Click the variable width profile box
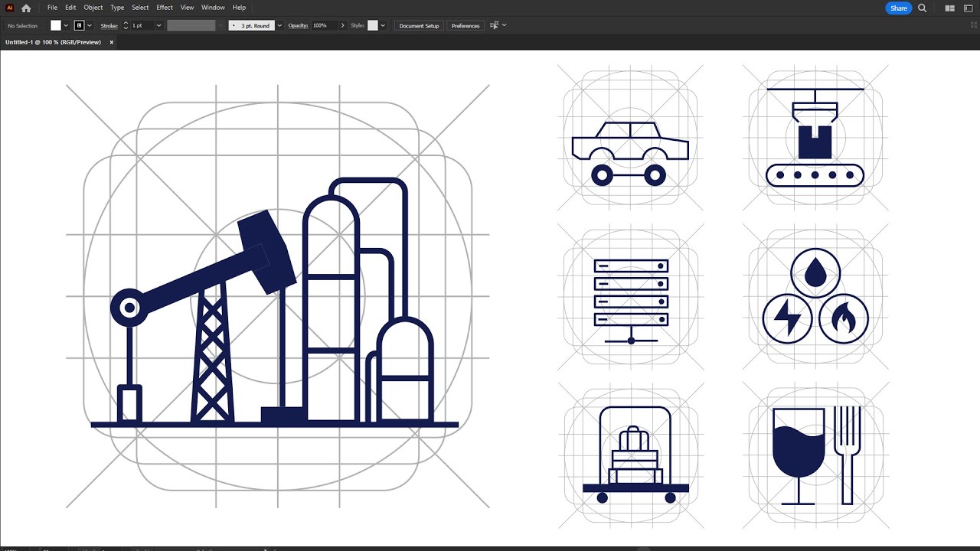Image resolution: width=980 pixels, height=551 pixels. coord(191,25)
